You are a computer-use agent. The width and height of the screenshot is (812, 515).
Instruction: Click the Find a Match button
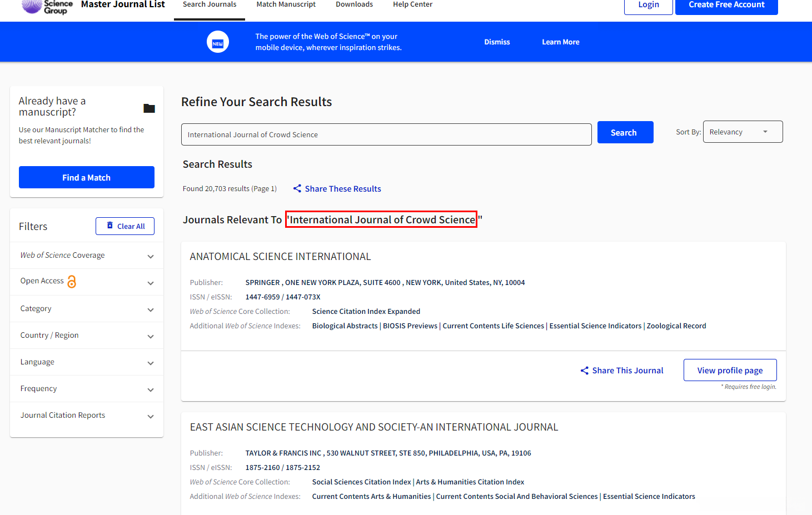point(87,178)
